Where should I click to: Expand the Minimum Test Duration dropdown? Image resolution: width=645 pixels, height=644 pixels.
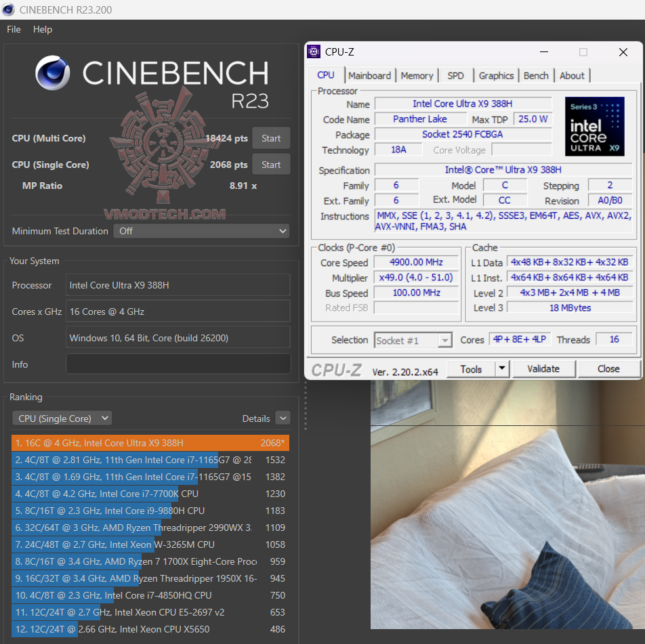point(202,231)
